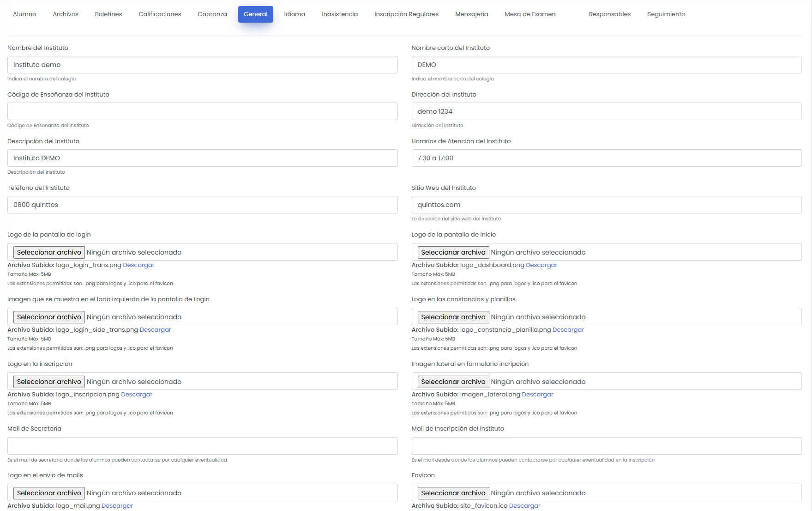Download site_favicon.ico file
812x511 pixels.
click(x=524, y=506)
